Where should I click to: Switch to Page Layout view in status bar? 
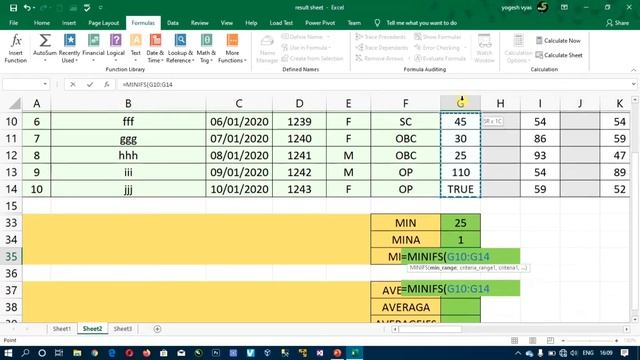[532, 340]
